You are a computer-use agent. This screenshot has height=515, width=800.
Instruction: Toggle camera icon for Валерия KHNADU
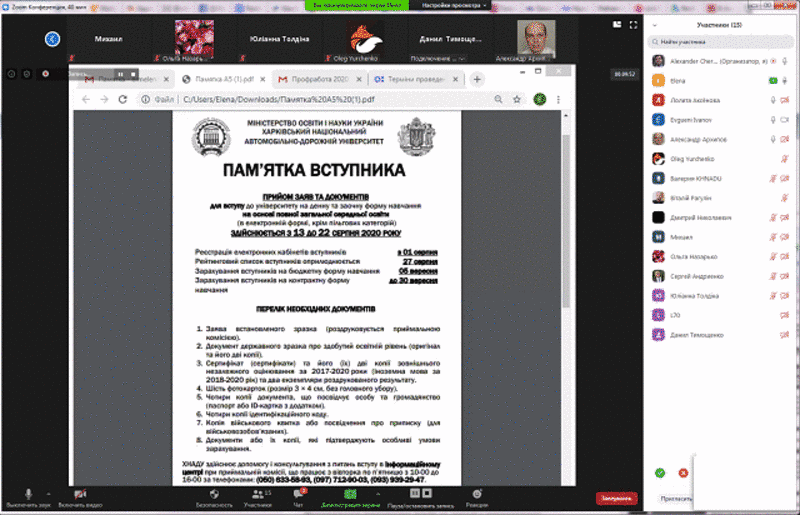click(785, 179)
